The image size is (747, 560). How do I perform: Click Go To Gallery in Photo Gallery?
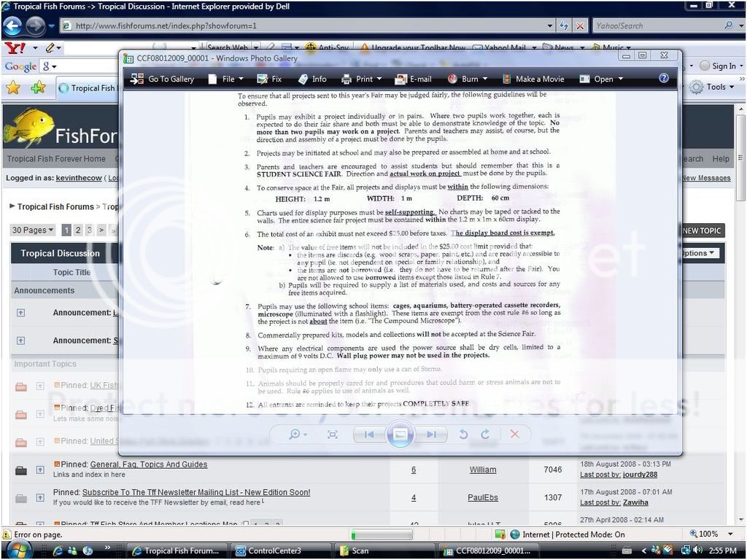coord(162,79)
